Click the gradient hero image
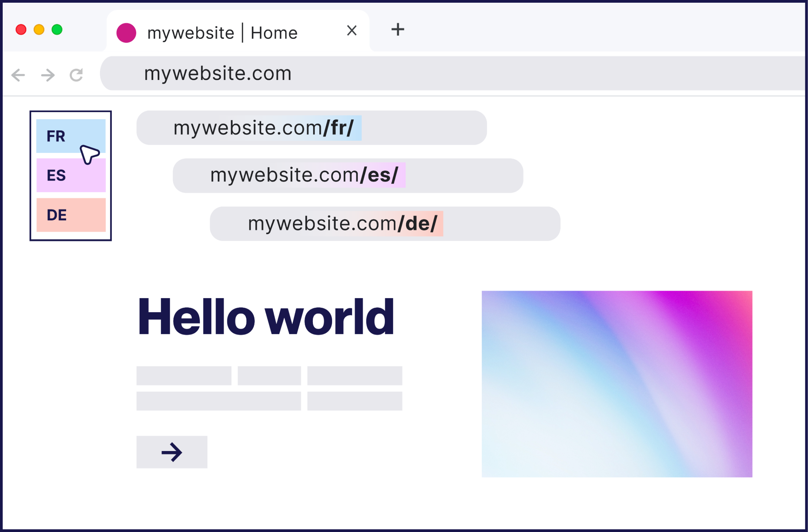The image size is (808, 532). (x=617, y=383)
